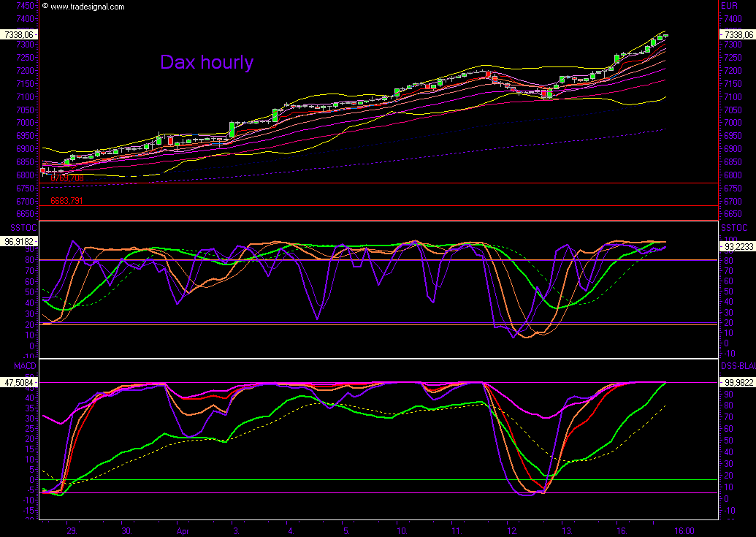Click 7450 on the left price axis
Viewport: 756px width, 537px height.
(25, 6)
